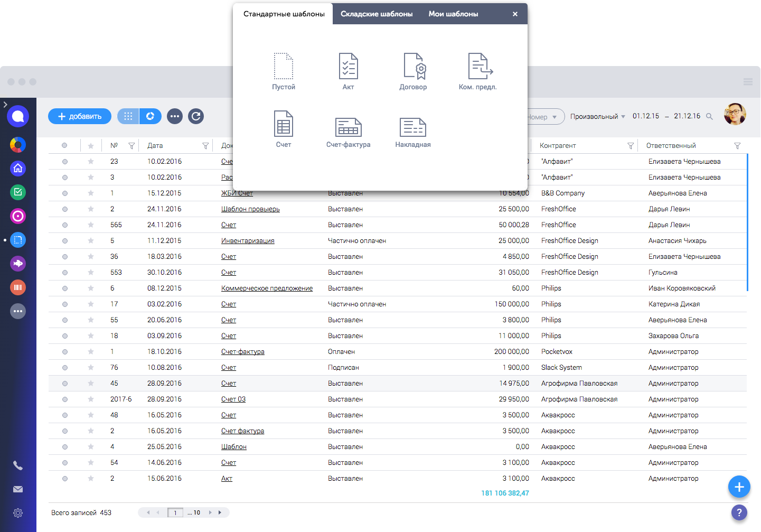Screen dimensions: 761x532
Task: Open filter for the № column
Action: click(131, 146)
